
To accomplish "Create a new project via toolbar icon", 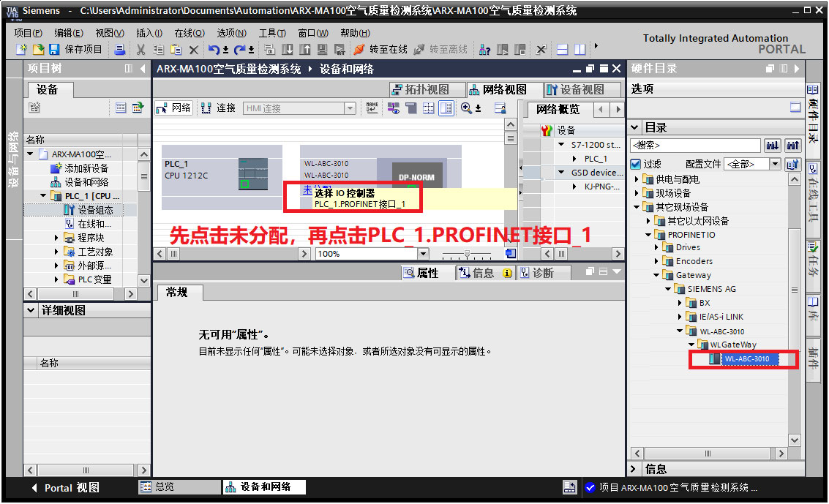I will pos(21,49).
